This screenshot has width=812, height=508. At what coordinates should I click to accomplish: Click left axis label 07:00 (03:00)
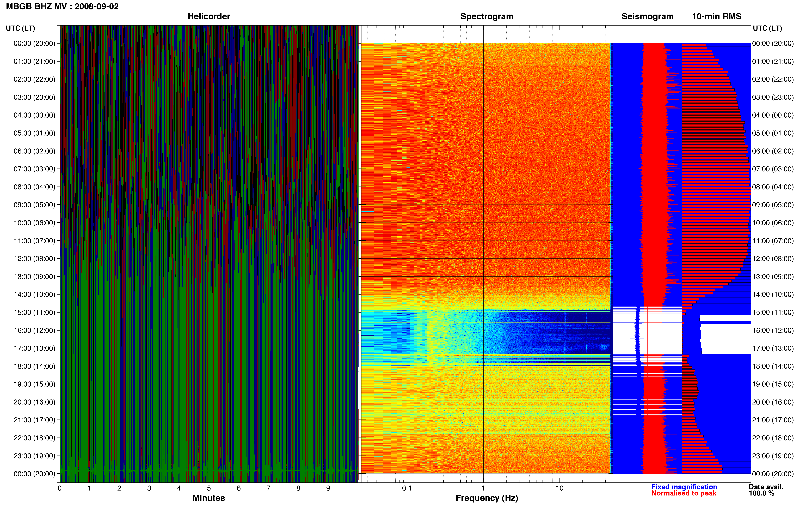click(34, 169)
